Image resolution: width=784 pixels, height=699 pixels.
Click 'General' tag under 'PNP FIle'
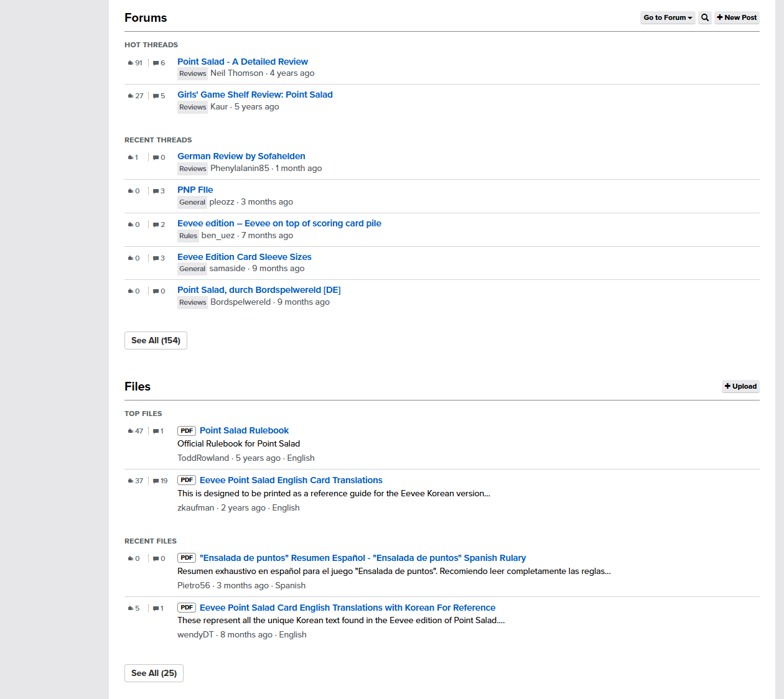[x=192, y=203]
